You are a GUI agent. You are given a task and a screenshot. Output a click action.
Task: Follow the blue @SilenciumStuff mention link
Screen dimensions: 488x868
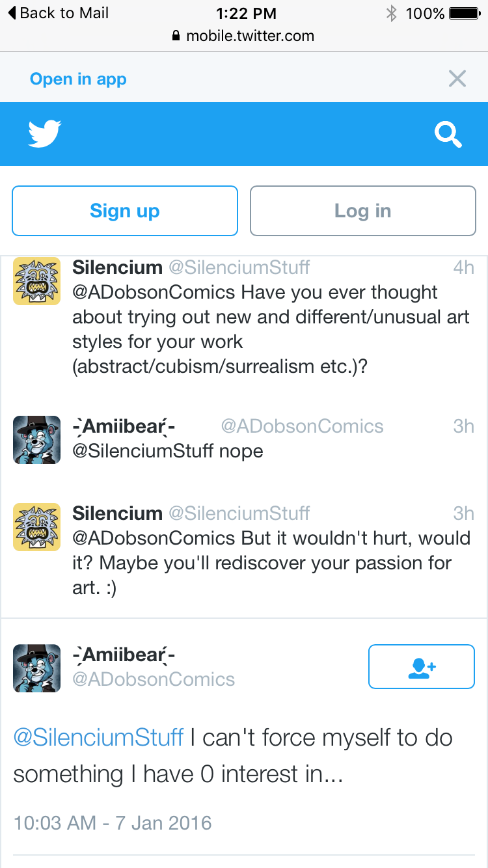(98, 738)
